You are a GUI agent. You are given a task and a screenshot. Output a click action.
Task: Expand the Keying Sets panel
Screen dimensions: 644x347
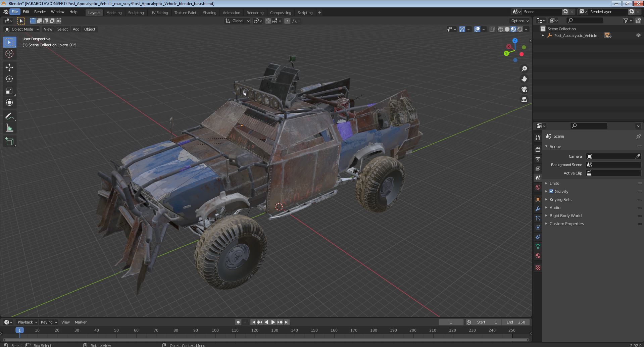[560, 199]
